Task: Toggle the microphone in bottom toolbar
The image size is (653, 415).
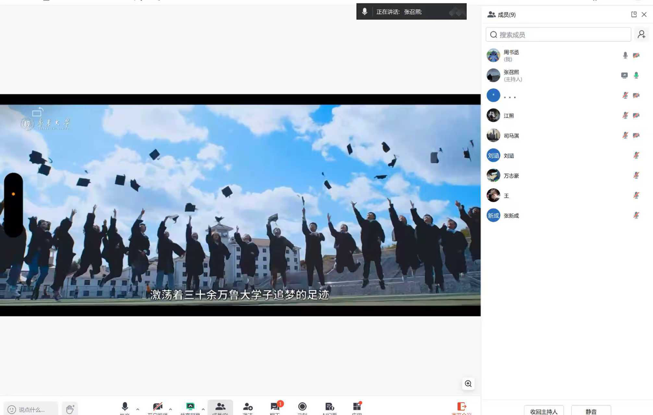Action: coord(125,407)
